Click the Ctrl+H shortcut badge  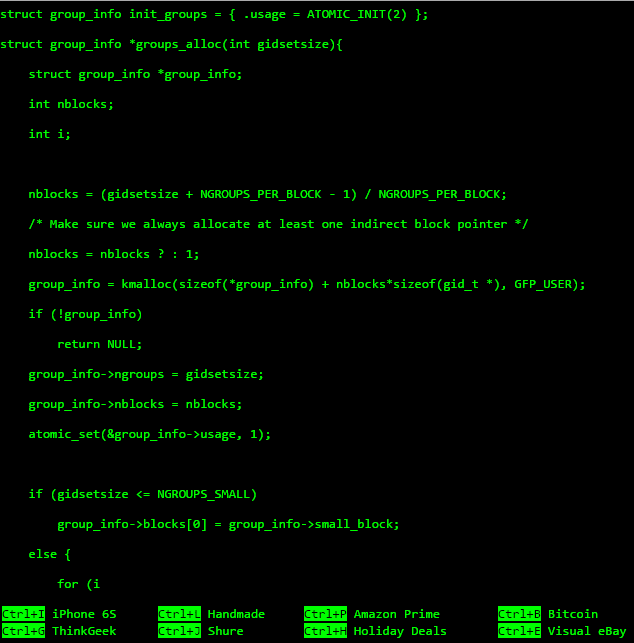pos(326,631)
